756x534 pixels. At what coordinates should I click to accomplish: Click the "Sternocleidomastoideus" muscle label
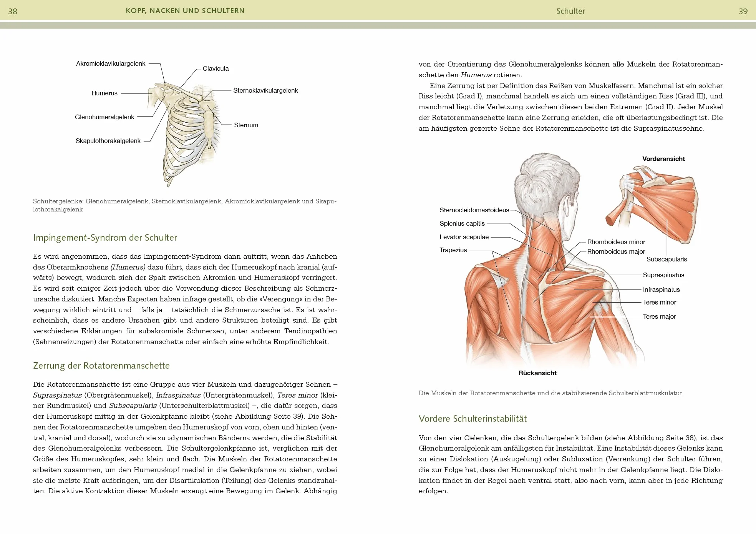[x=474, y=210]
